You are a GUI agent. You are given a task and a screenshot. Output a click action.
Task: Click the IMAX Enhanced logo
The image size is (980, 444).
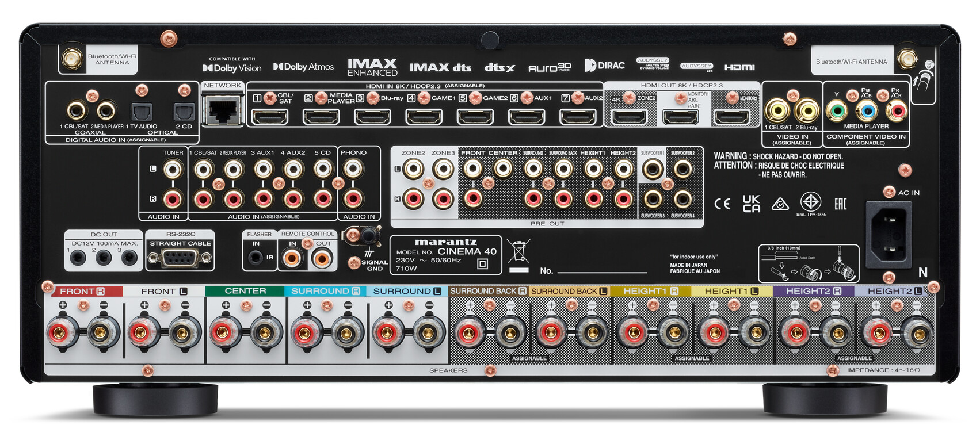[x=372, y=67]
